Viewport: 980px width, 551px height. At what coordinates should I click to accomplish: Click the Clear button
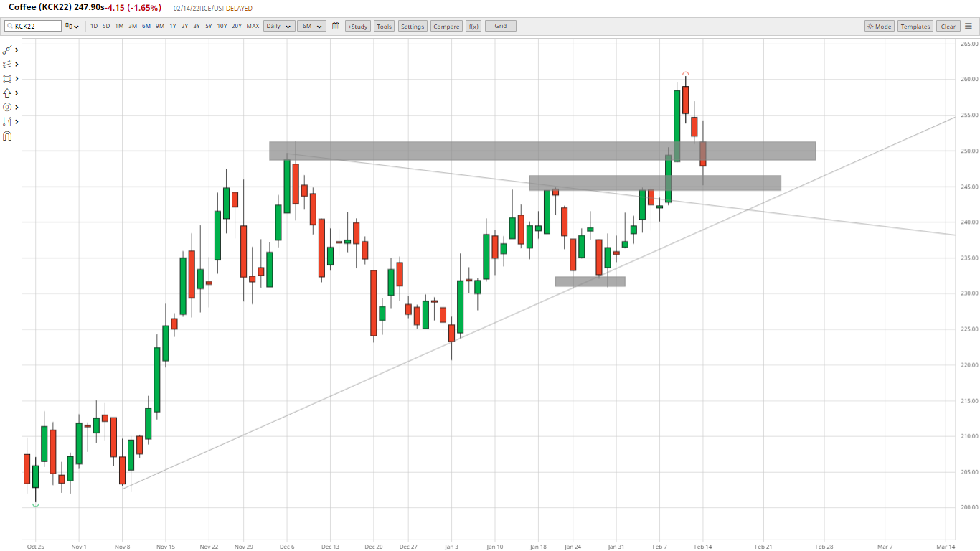(x=948, y=26)
